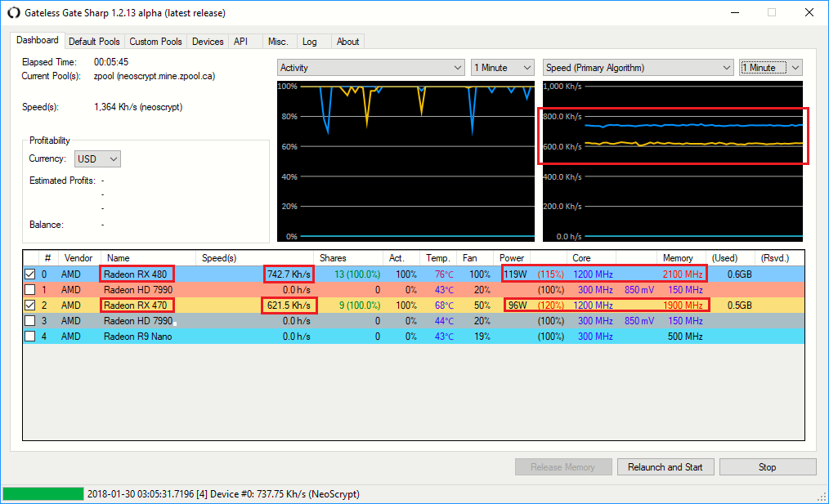Open the Custom Pools tab

[x=155, y=42]
